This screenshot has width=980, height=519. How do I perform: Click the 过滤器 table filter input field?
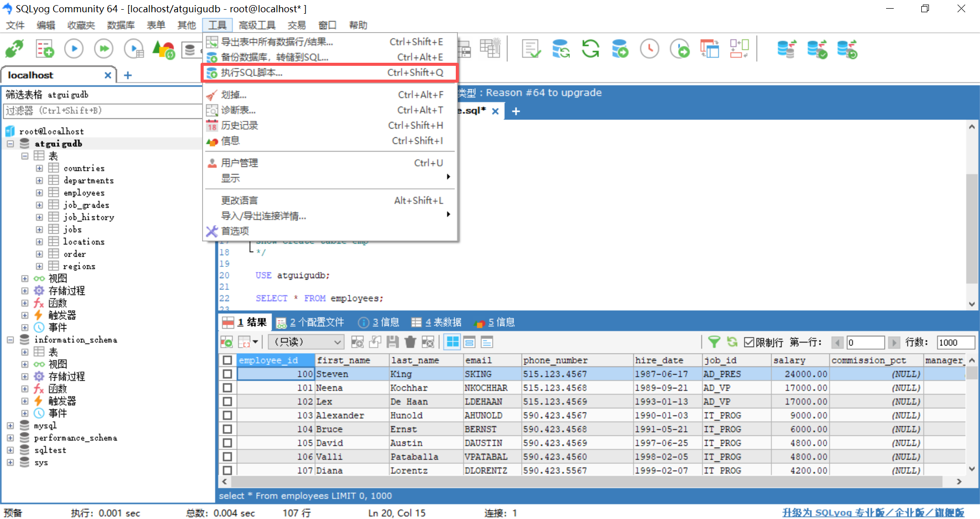pos(102,111)
